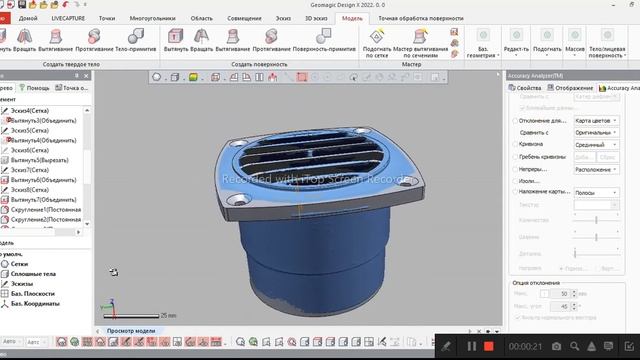Open the second Авто dropdown in bottom bar
Image resolution: width=640 pixels, height=360 pixels.
pos(37,342)
